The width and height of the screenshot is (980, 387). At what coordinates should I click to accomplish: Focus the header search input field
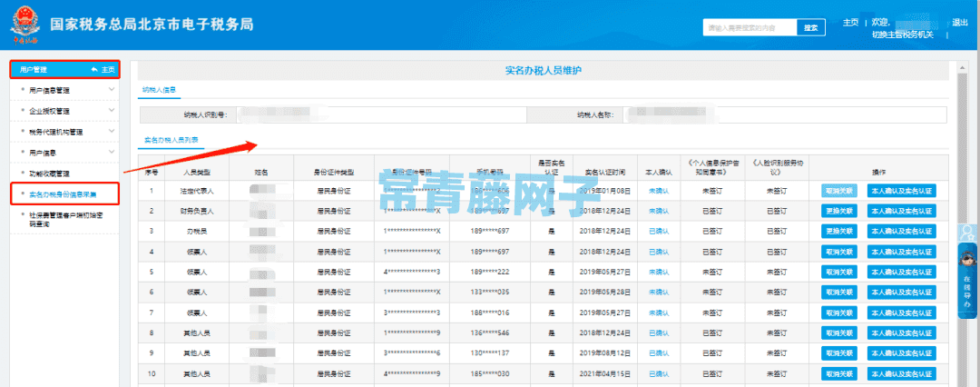pos(750,27)
